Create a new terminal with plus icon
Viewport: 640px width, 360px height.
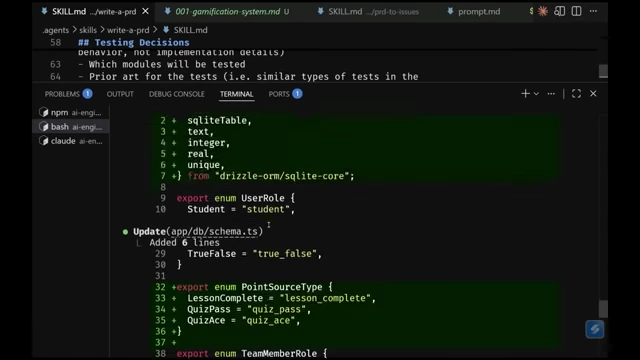point(525,94)
